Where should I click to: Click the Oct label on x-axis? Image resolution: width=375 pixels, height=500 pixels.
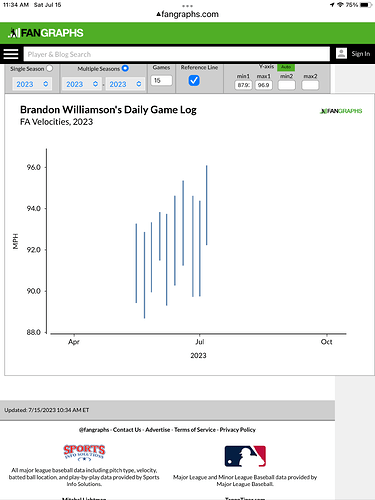coord(326,342)
